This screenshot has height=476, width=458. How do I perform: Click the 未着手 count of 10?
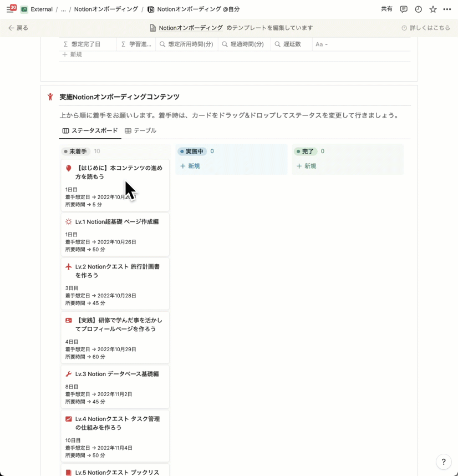(97, 151)
